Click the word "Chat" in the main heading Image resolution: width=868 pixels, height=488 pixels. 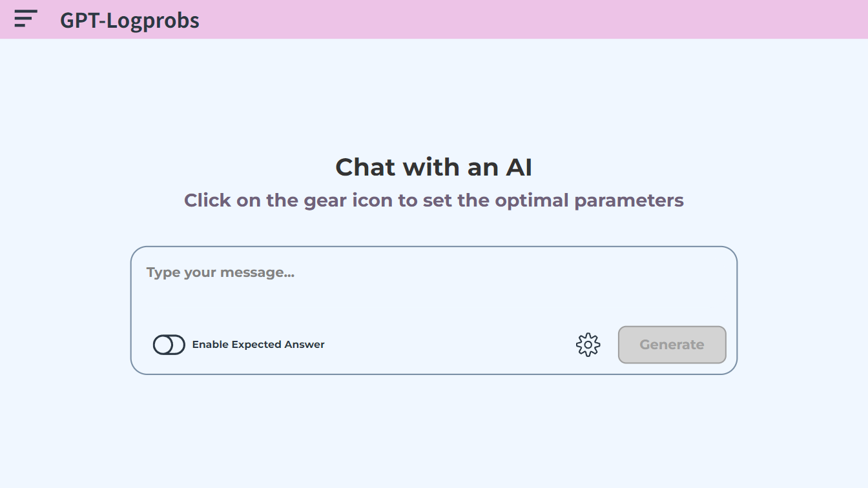click(x=366, y=167)
